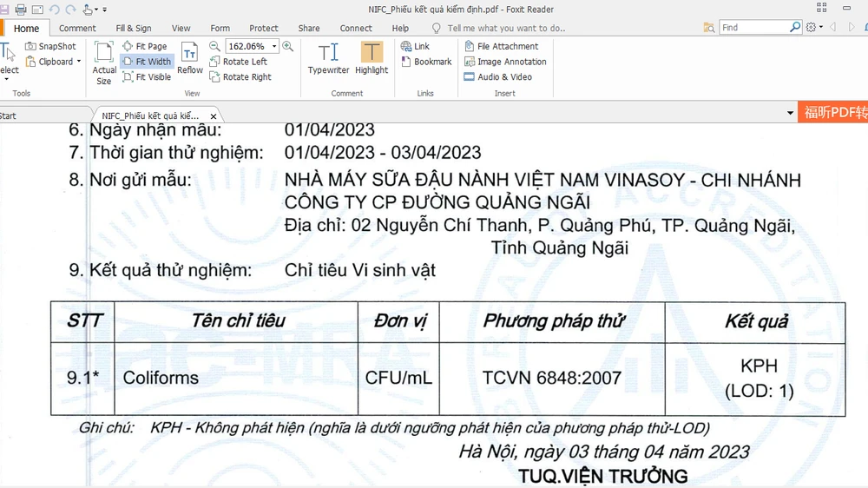Go to next search result arrow

coord(852,27)
